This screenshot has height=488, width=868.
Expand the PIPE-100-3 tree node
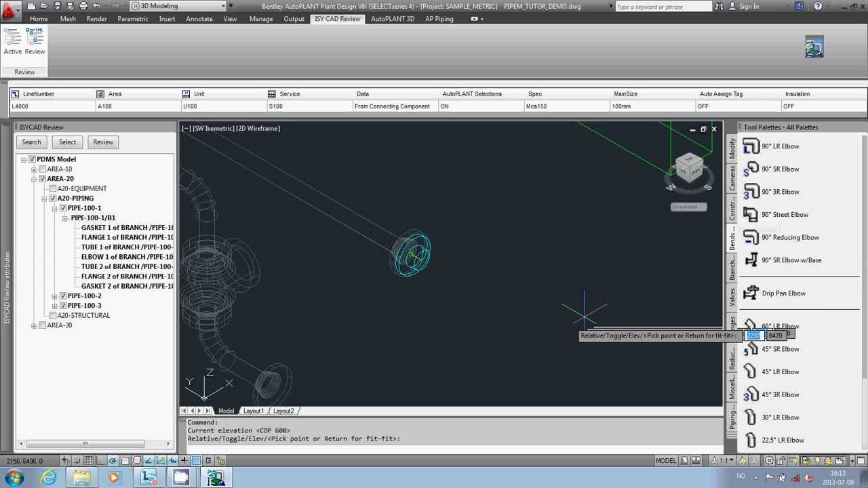pyautogui.click(x=54, y=306)
